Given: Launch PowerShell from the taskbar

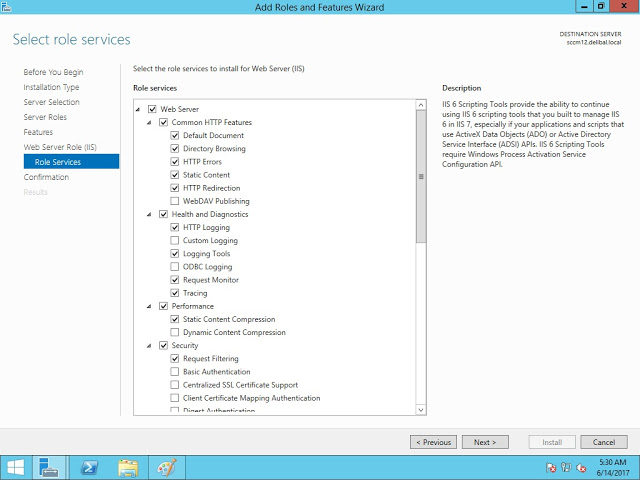Looking at the screenshot, I should tap(89, 467).
